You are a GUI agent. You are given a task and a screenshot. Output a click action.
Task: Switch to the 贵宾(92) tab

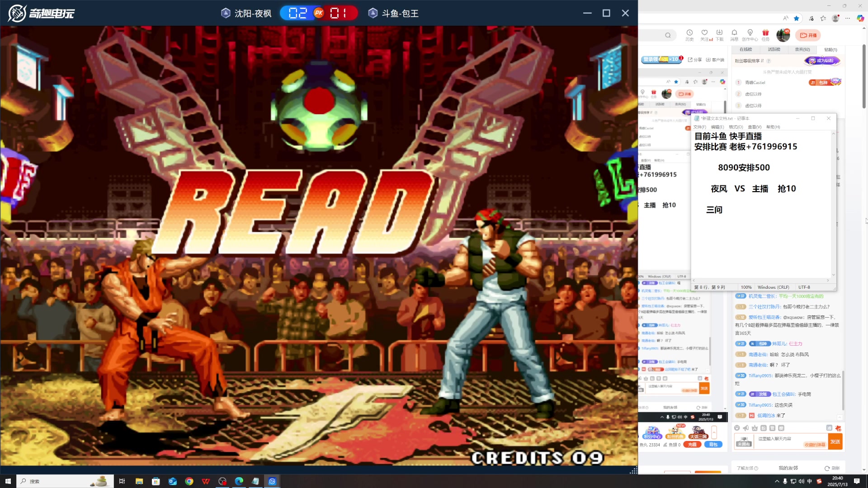tap(802, 50)
